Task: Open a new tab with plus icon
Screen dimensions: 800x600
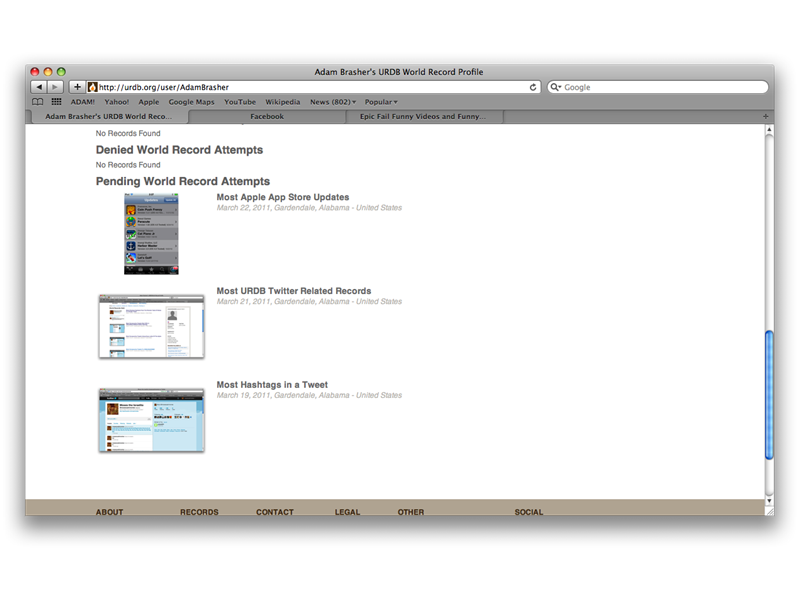Action: [765, 116]
